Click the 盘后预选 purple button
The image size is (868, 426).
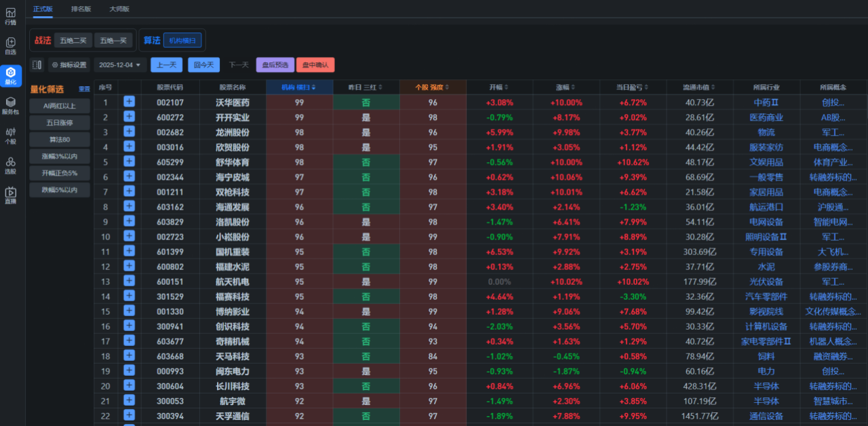point(275,65)
